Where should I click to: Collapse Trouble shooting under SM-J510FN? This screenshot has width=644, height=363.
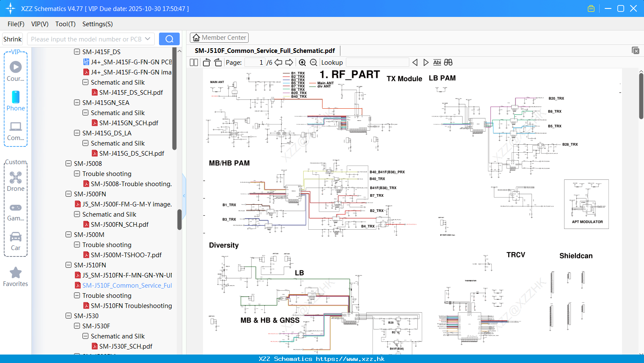click(77, 295)
